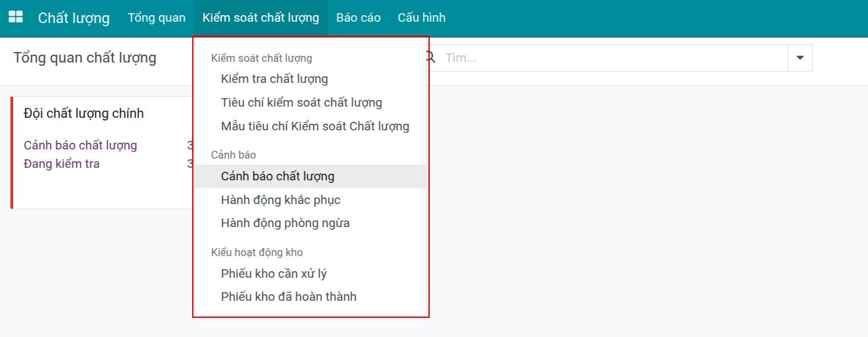Expand the search options dropdown arrow

point(800,58)
